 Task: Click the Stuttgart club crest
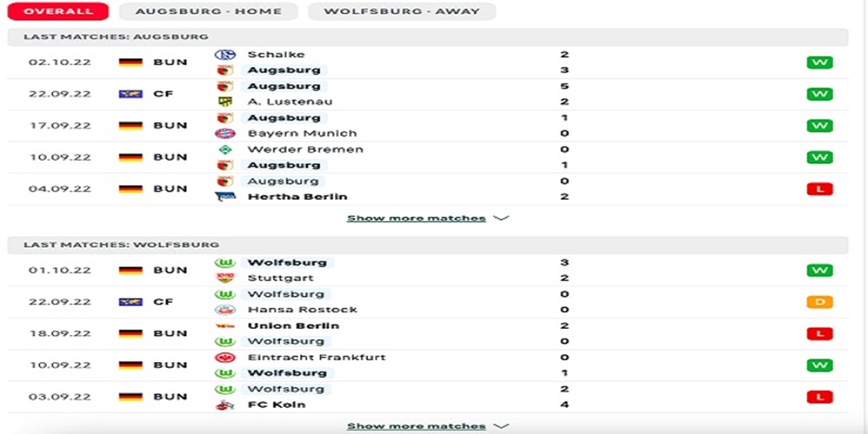[225, 279]
